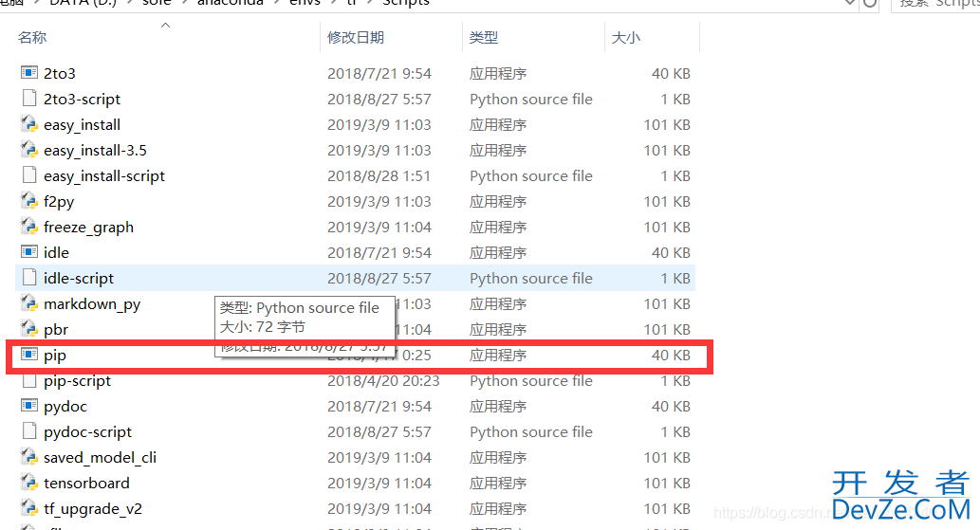Select the file name easy_install-3.5

95,151
